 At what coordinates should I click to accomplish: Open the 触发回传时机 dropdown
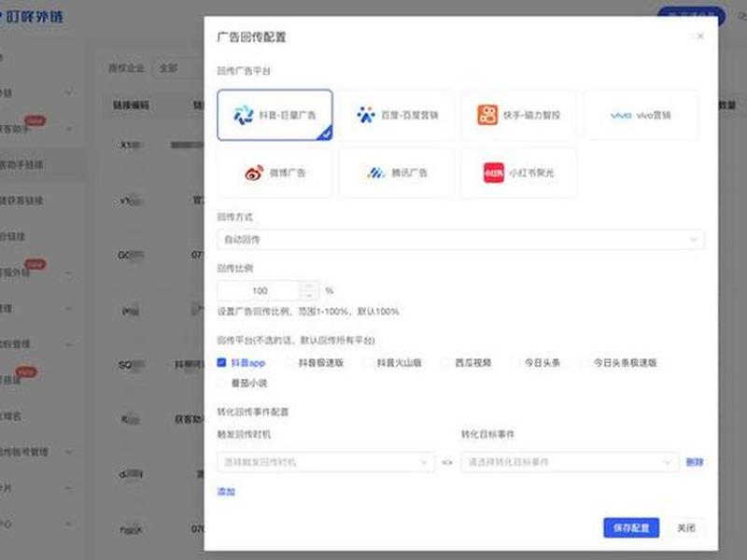[x=326, y=462]
